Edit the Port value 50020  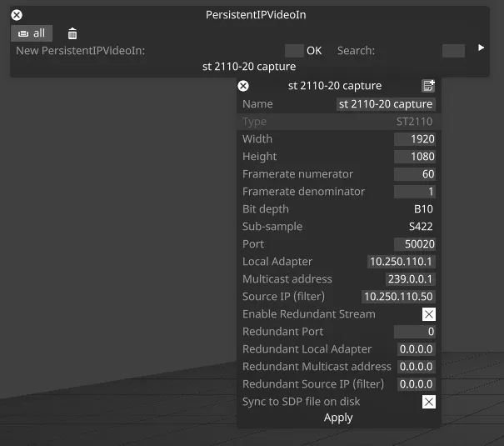coord(415,244)
